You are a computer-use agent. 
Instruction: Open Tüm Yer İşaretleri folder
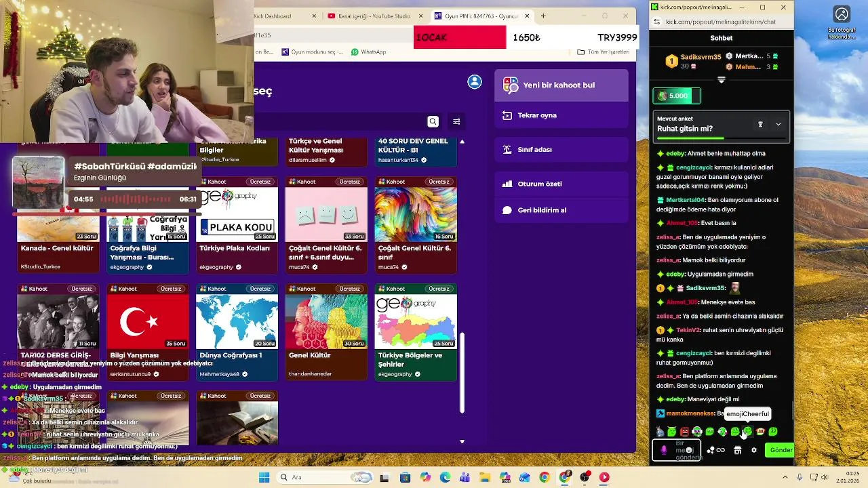click(x=604, y=52)
